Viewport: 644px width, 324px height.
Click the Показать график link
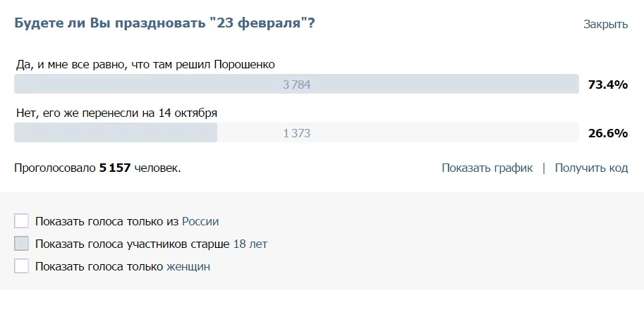(487, 168)
